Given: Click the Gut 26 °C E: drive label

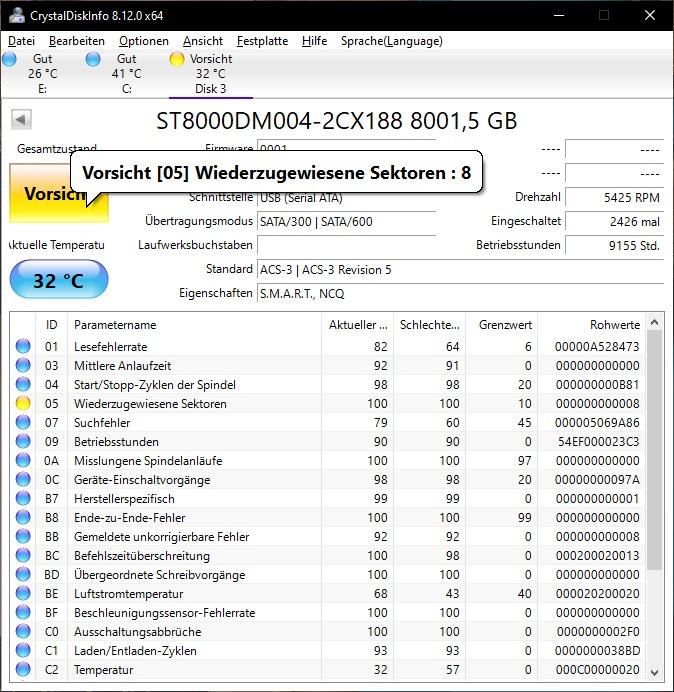Looking at the screenshot, I should [x=42, y=74].
